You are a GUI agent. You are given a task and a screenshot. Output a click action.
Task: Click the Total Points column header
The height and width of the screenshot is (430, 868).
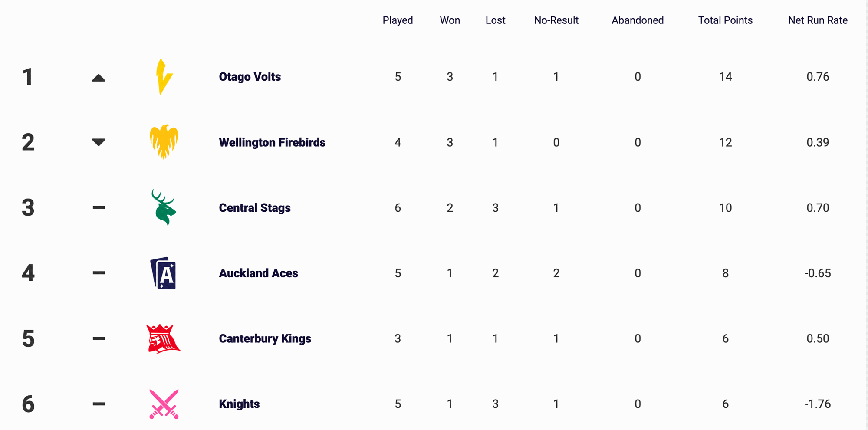pyautogui.click(x=725, y=20)
